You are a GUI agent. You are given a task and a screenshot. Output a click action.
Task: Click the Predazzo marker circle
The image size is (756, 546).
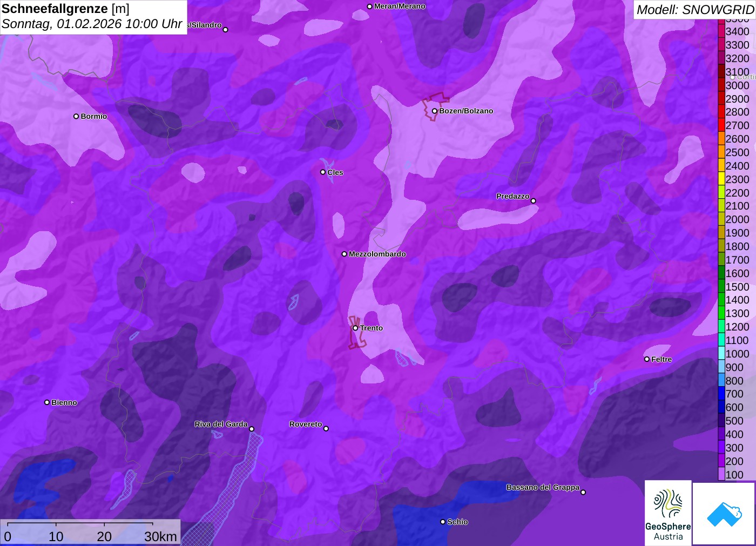[x=534, y=201]
